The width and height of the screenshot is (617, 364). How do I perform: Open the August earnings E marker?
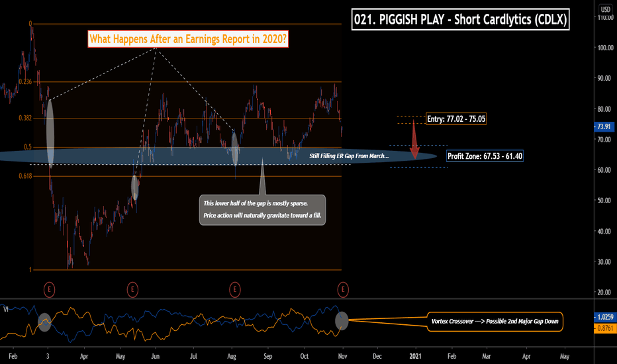click(235, 290)
